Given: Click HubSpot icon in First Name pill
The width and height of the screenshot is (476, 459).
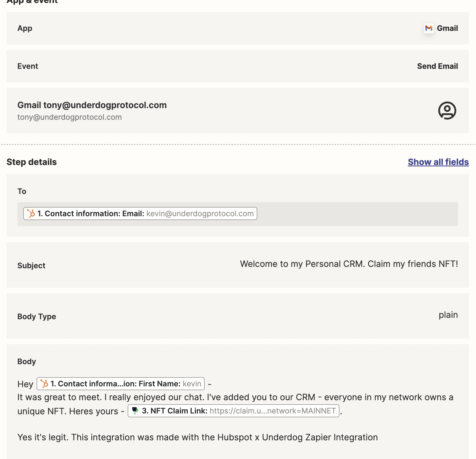Looking at the screenshot, I should pos(44,384).
